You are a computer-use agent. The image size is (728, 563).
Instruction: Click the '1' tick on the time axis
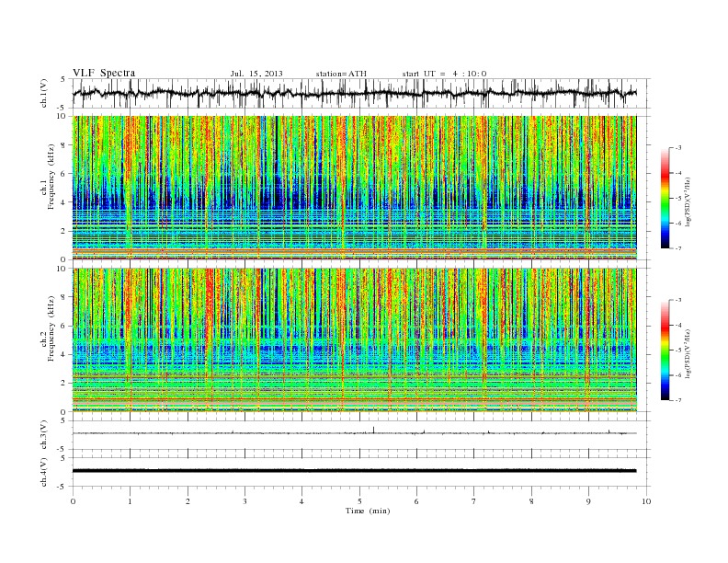(130, 501)
